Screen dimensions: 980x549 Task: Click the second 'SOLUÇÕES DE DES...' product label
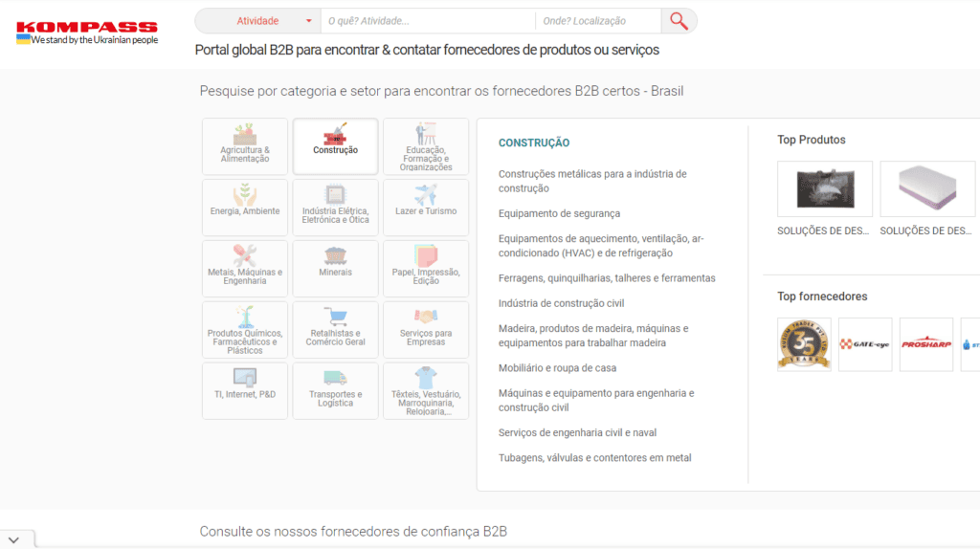pyautogui.click(x=925, y=231)
